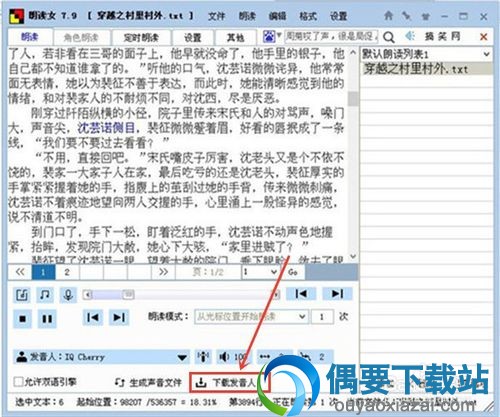Enable the 允许双语引擎 checkbox

[x=19, y=382]
